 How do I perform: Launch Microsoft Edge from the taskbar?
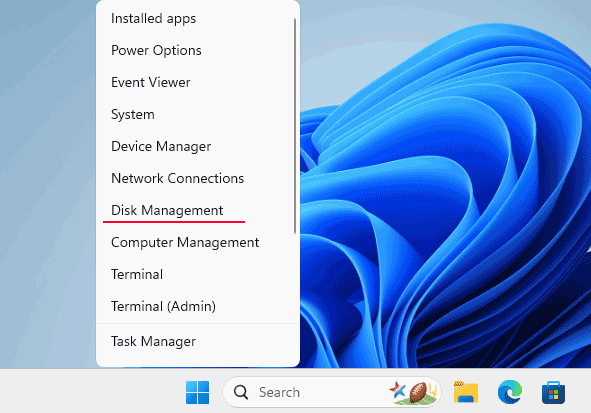coord(510,392)
